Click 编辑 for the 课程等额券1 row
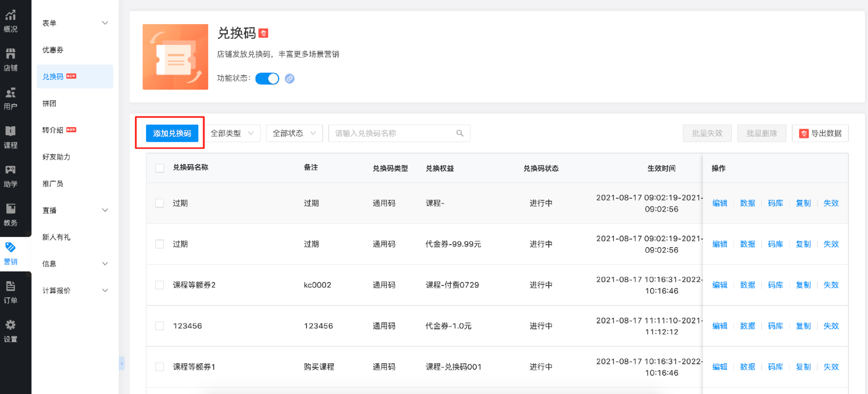The width and height of the screenshot is (868, 394). coord(720,367)
